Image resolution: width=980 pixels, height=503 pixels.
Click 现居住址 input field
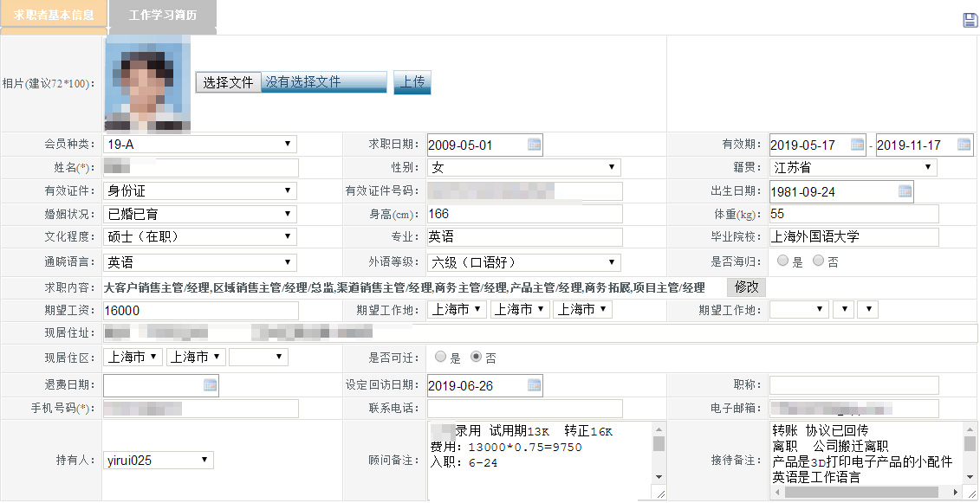(x=540, y=333)
